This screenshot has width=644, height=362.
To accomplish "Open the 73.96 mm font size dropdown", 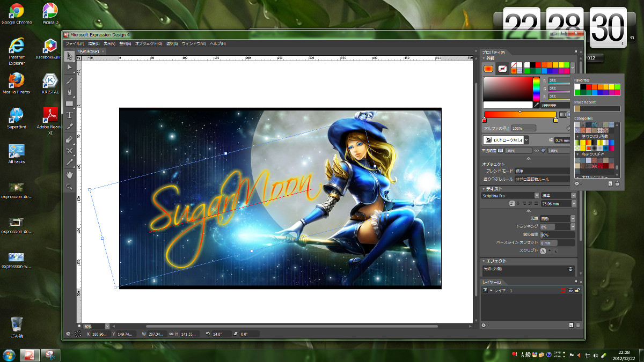I will coord(573,203).
